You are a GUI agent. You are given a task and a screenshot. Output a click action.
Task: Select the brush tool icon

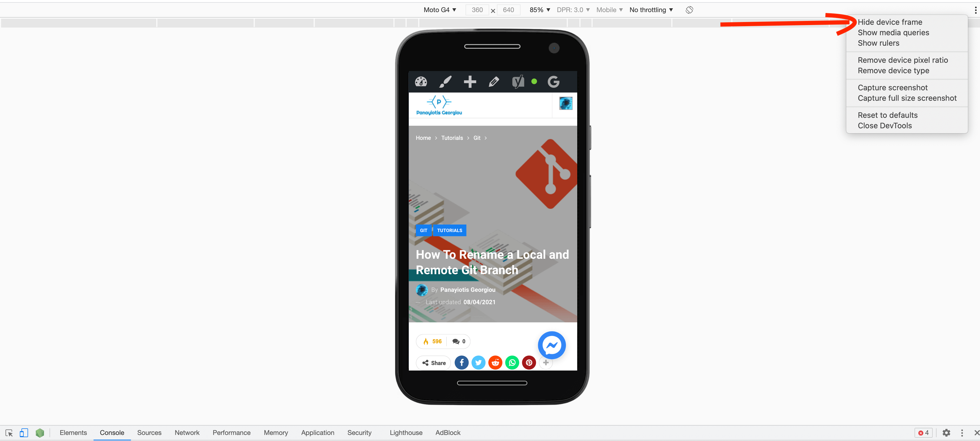point(446,81)
